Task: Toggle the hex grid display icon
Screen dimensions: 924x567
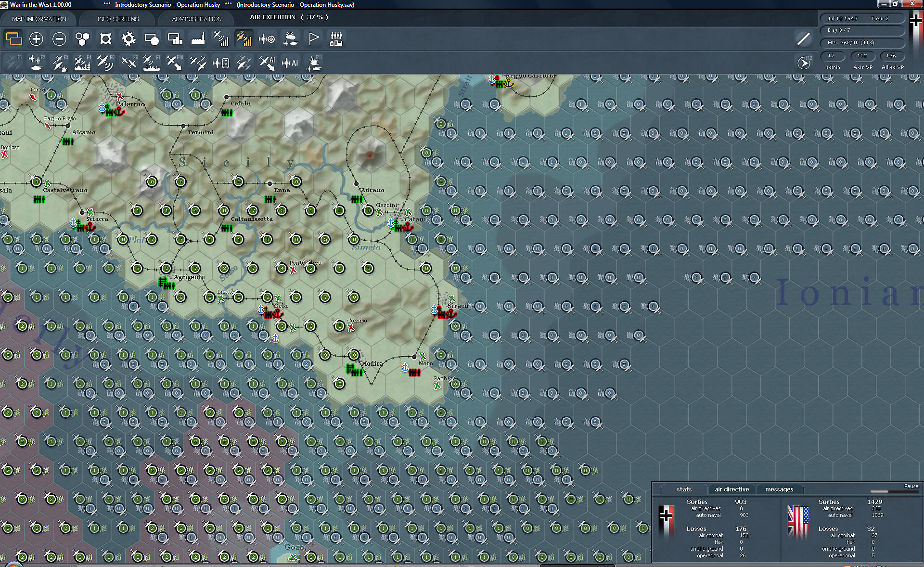Action: point(82,39)
